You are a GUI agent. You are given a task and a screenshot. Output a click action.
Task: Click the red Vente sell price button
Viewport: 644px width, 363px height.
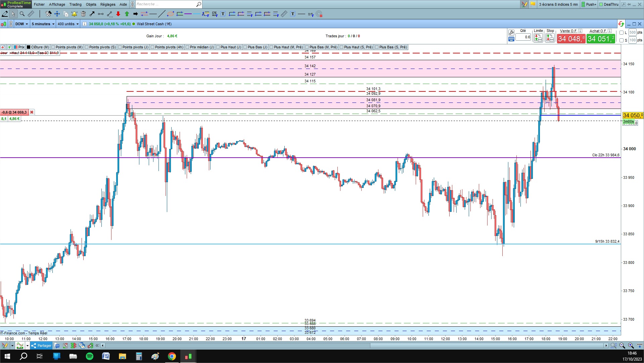click(x=571, y=39)
